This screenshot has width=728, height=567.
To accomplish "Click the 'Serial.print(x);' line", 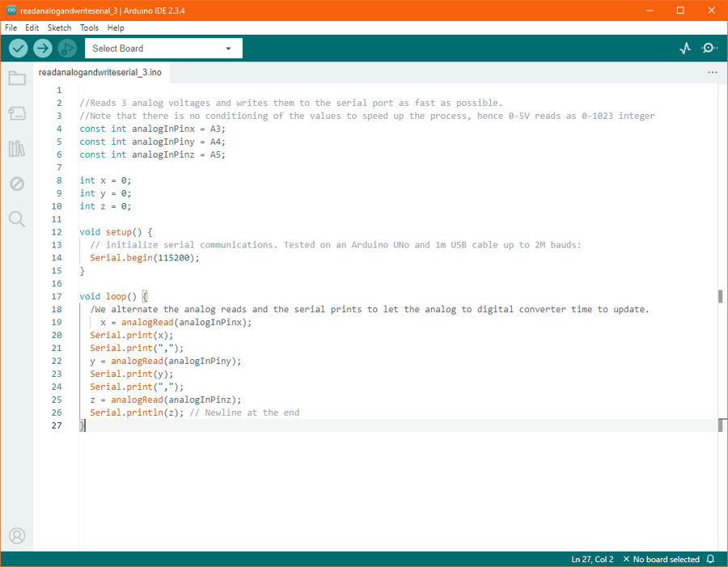I will point(131,336).
